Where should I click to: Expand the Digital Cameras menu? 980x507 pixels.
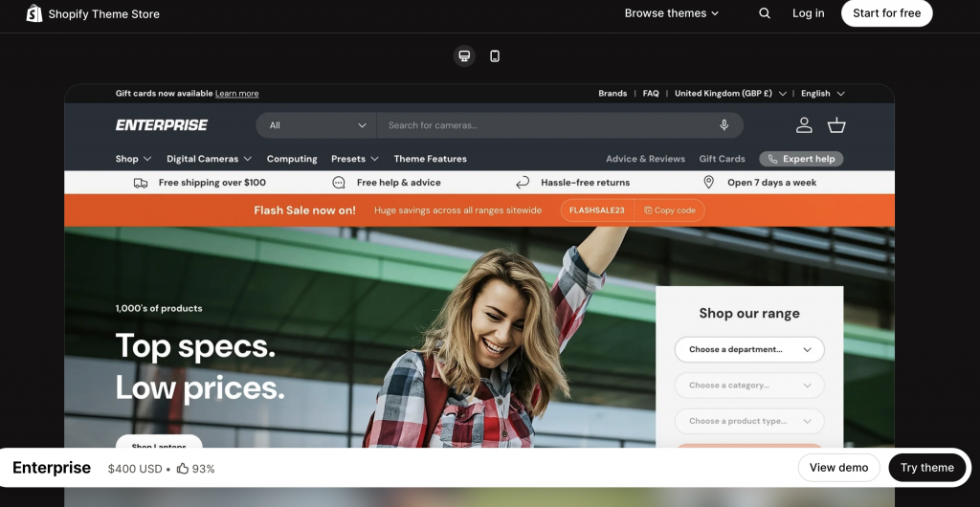point(209,159)
